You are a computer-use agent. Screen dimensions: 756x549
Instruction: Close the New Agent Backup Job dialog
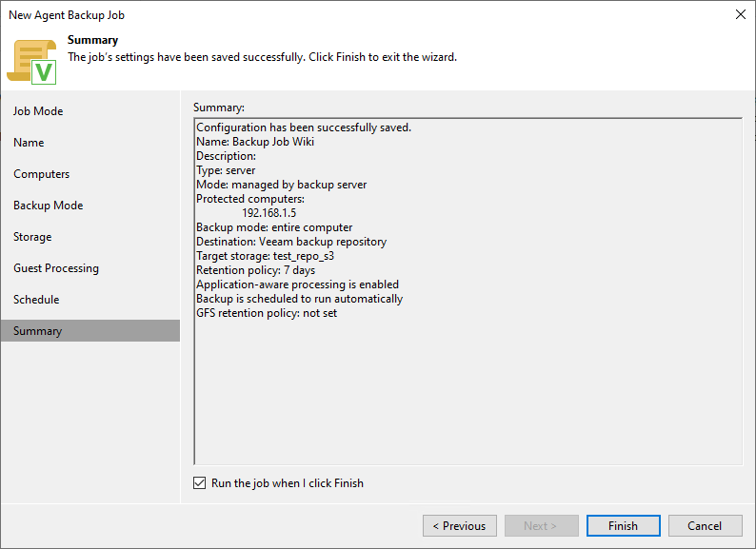(741, 14)
